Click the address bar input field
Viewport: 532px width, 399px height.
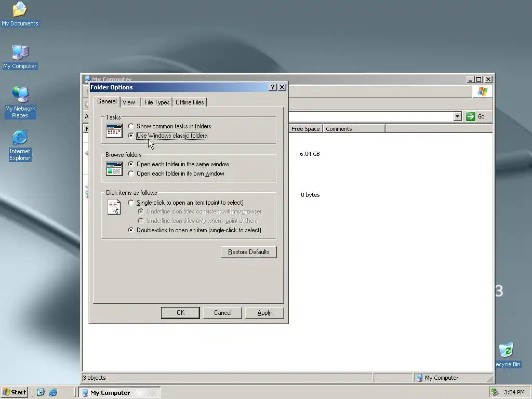pyautogui.click(x=371, y=116)
